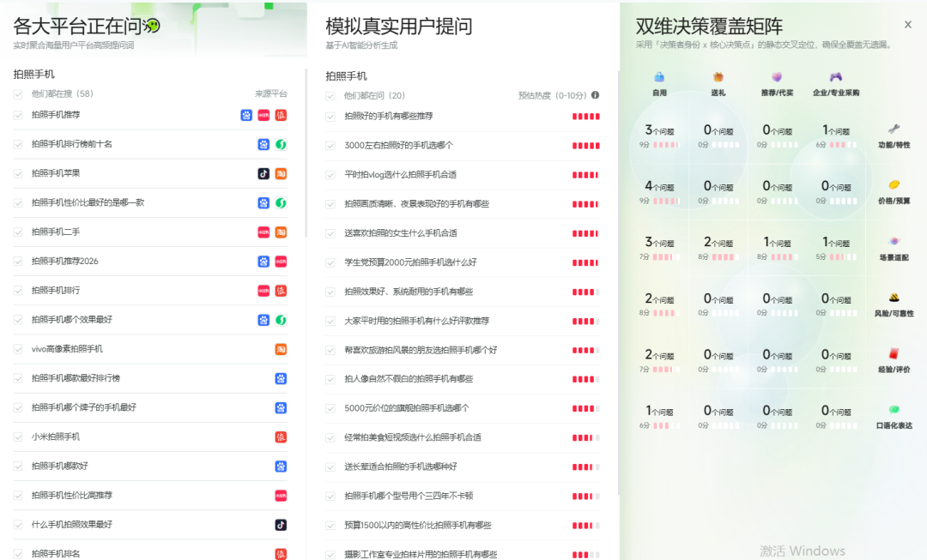
Task: Click the 值 icon in 拍照手机排行 row
Action: point(281,291)
